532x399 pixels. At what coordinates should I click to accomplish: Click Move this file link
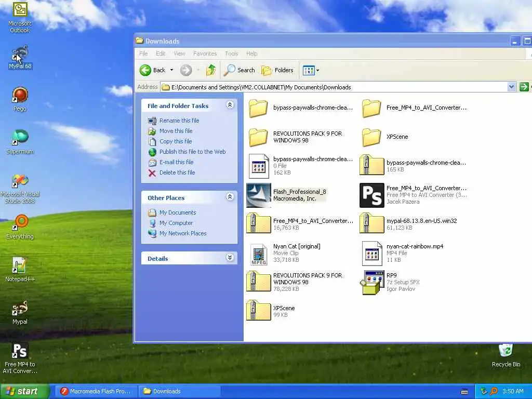(176, 131)
